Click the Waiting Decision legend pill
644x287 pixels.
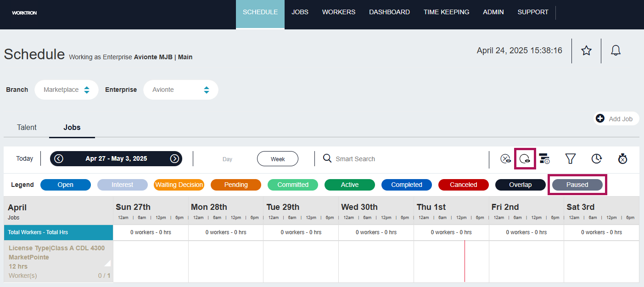(179, 185)
